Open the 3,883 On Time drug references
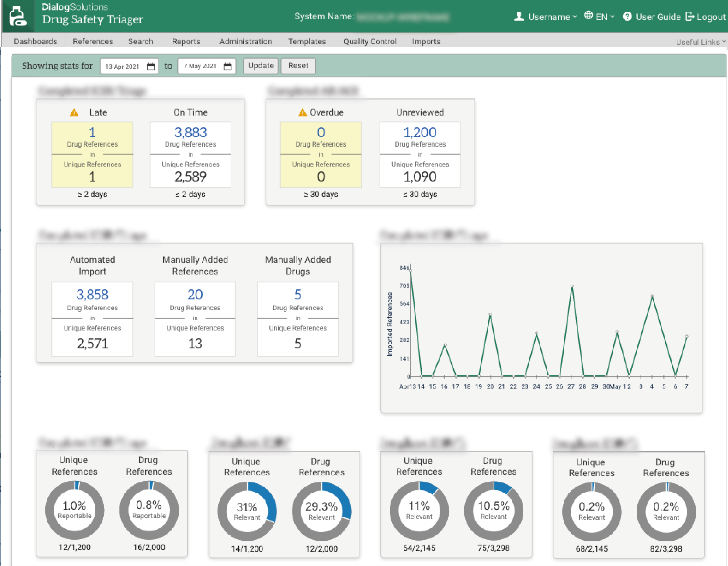The width and height of the screenshot is (728, 566). click(190, 133)
